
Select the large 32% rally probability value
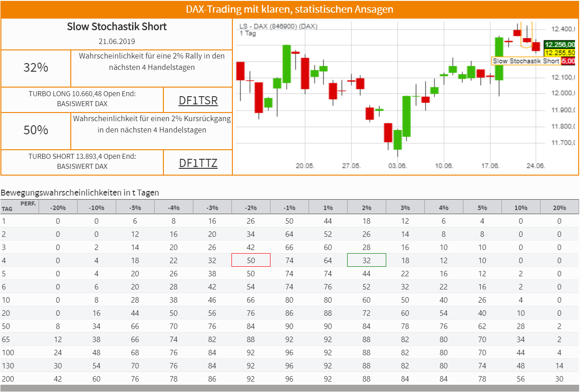coord(36,68)
